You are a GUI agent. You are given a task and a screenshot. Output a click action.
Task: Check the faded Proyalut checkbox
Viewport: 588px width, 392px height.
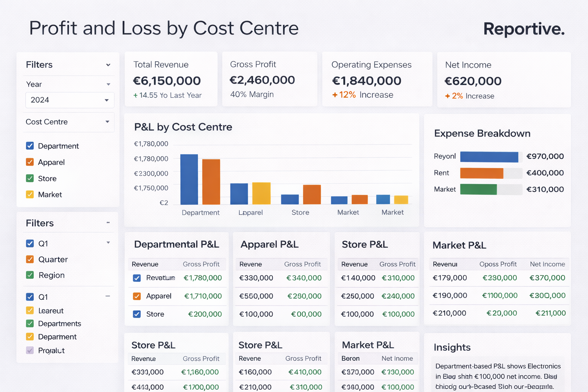click(30, 350)
